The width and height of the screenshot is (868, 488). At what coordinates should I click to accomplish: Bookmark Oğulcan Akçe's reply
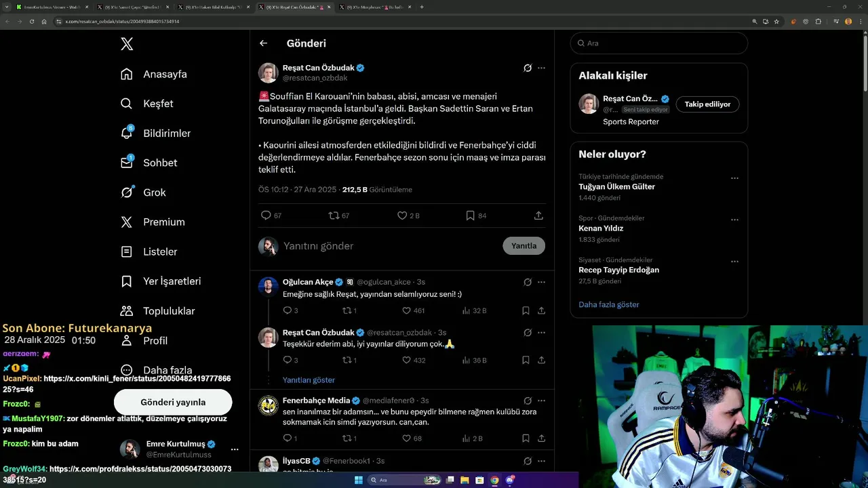point(526,310)
